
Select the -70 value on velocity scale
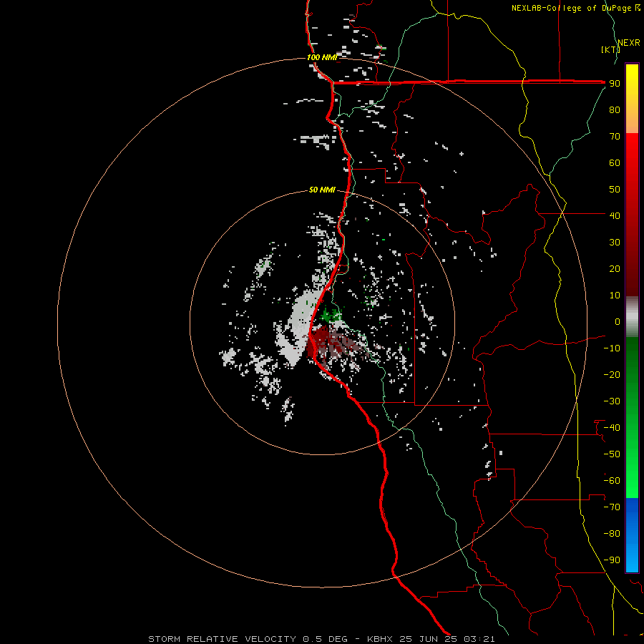click(612, 507)
